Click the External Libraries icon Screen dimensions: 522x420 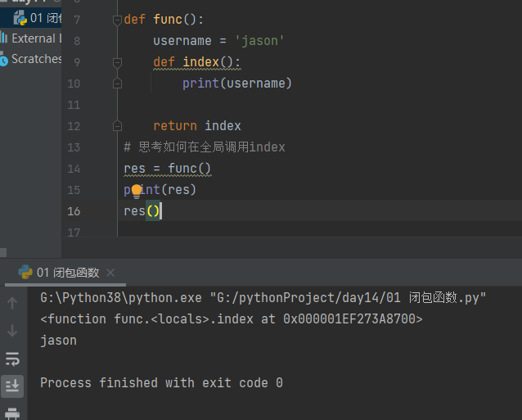[x=4, y=38]
